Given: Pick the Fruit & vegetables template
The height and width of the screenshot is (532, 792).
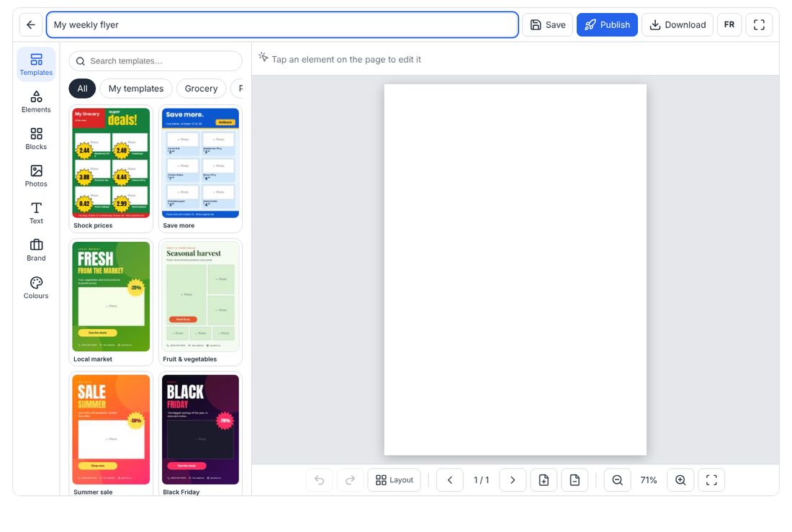Looking at the screenshot, I should [201, 302].
